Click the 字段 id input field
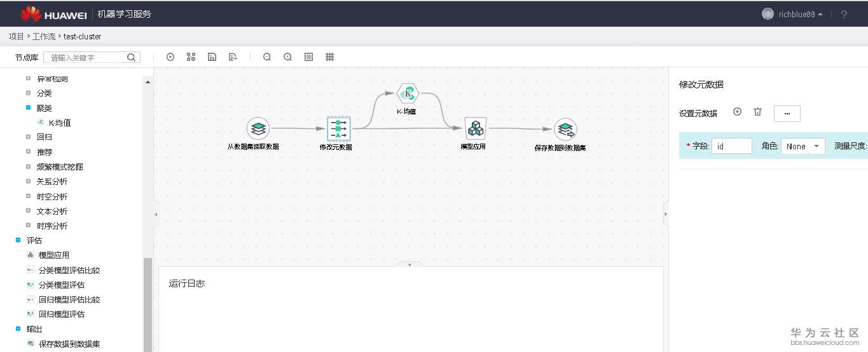The width and height of the screenshot is (868, 352). click(x=732, y=146)
